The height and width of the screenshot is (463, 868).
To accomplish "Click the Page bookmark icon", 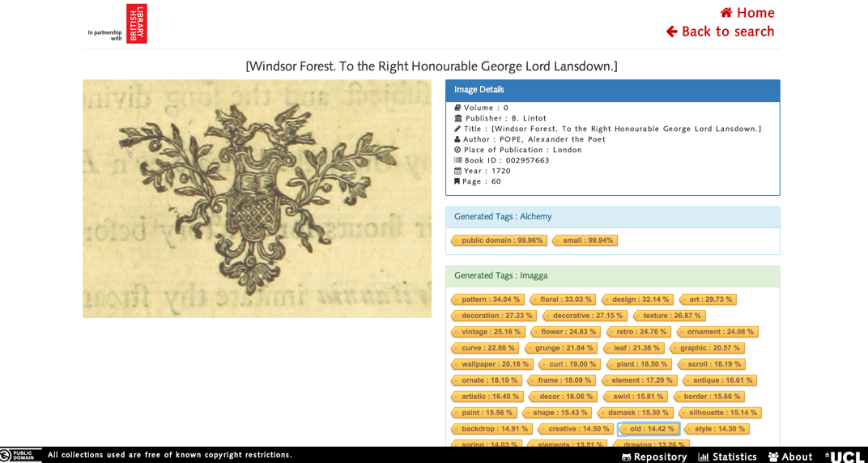I will [457, 181].
